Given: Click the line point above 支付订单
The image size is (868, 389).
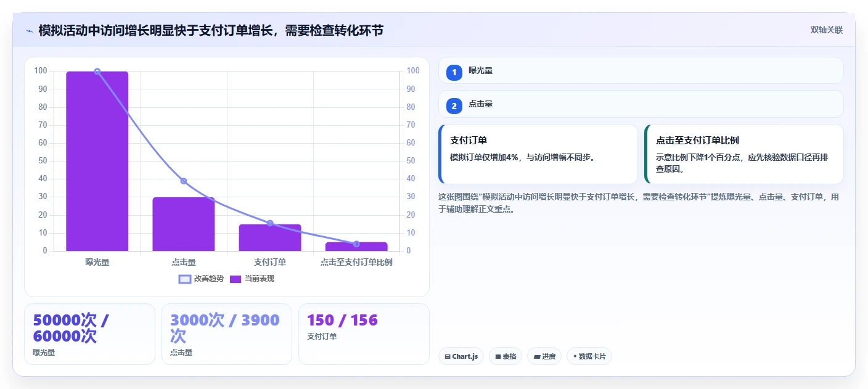Looking at the screenshot, I should [x=270, y=223].
